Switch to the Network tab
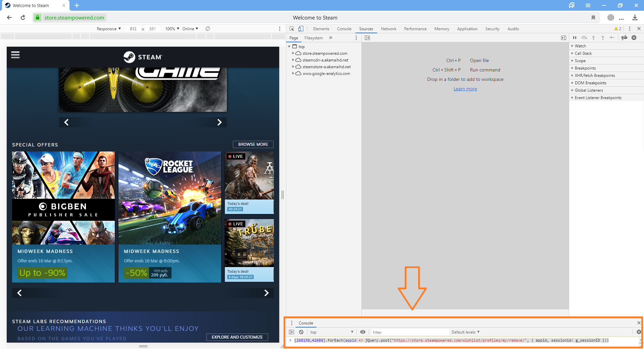 click(x=389, y=29)
